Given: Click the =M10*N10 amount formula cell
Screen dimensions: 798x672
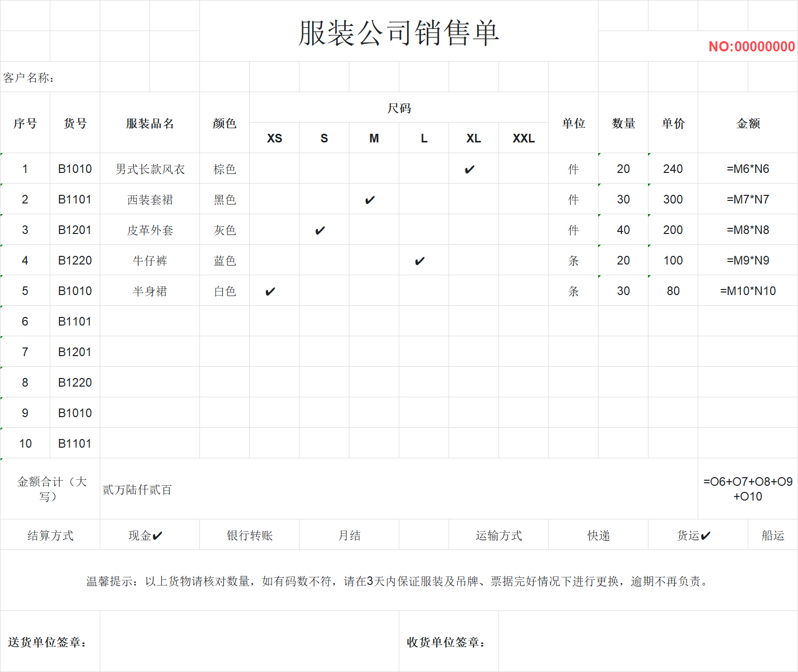Looking at the screenshot, I should (748, 291).
